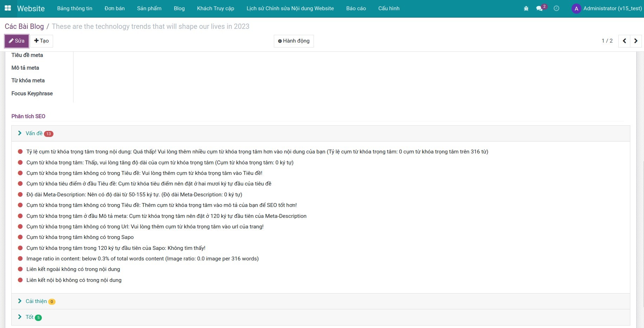This screenshot has width=644, height=328.
Task: Open the Cấu hình menu
Action: tap(388, 8)
